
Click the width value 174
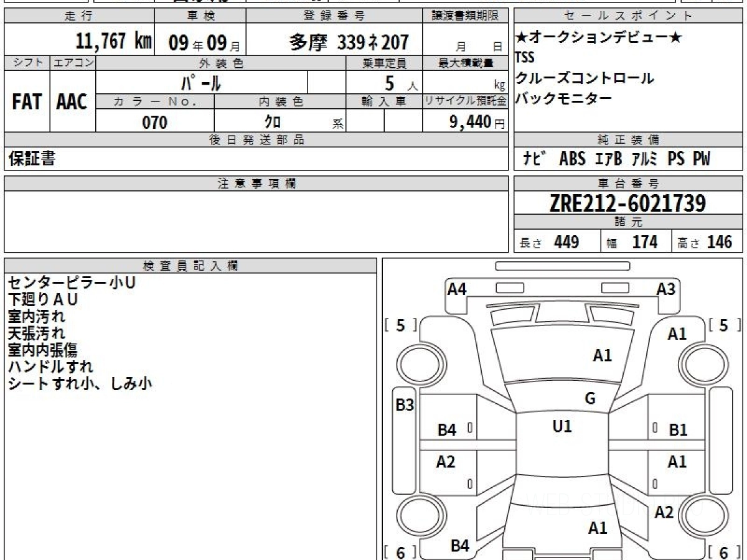(x=645, y=242)
